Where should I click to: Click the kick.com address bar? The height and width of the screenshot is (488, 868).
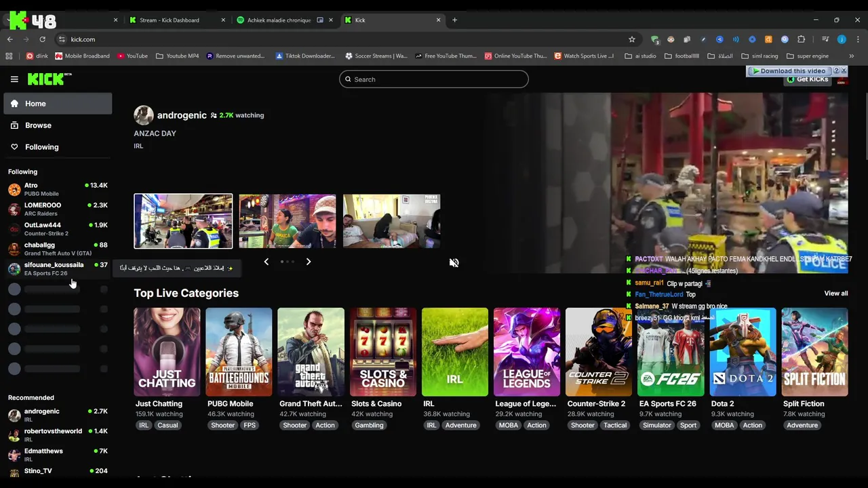[x=339, y=39]
